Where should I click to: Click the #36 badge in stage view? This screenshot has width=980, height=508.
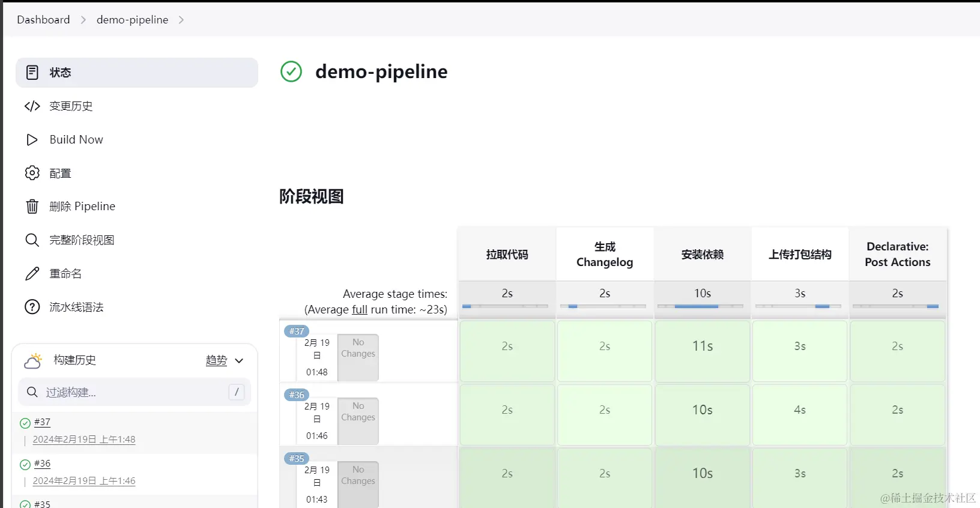tap(297, 395)
